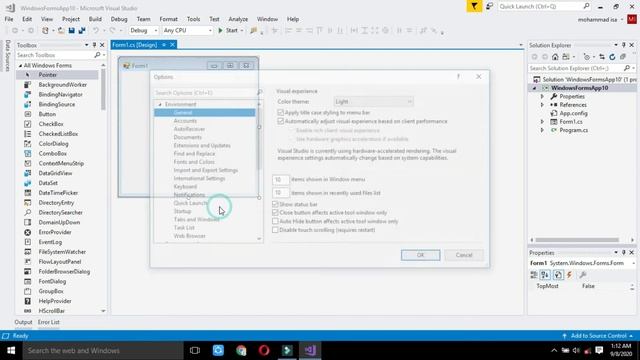Show Events lightning icon in Properties panel
This screenshot has width=640, height=360.
569,275
